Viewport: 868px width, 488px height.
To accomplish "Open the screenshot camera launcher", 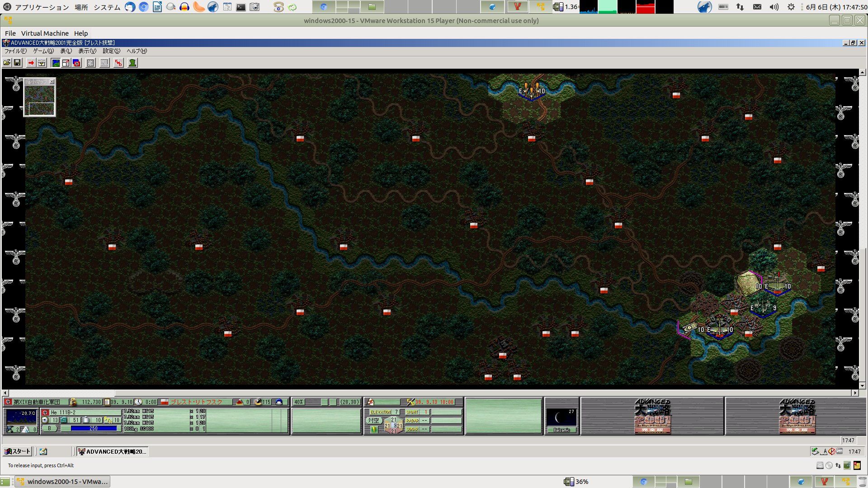I will coord(255,7).
